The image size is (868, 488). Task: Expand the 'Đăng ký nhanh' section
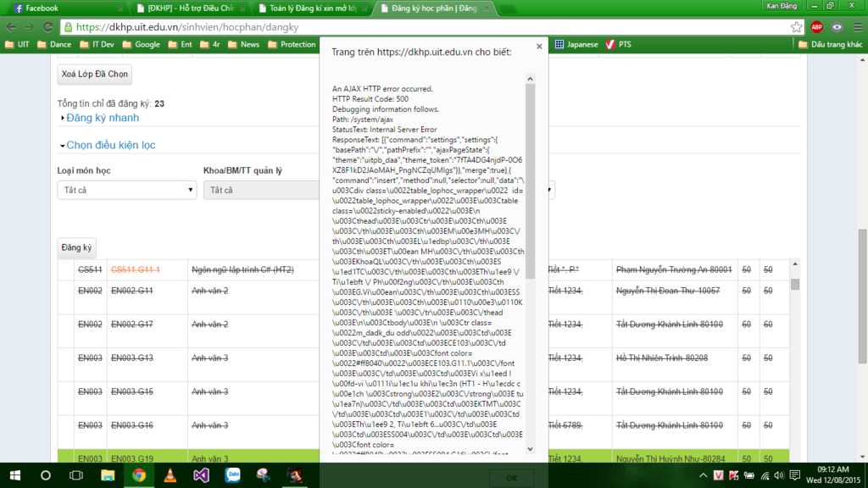(x=102, y=118)
